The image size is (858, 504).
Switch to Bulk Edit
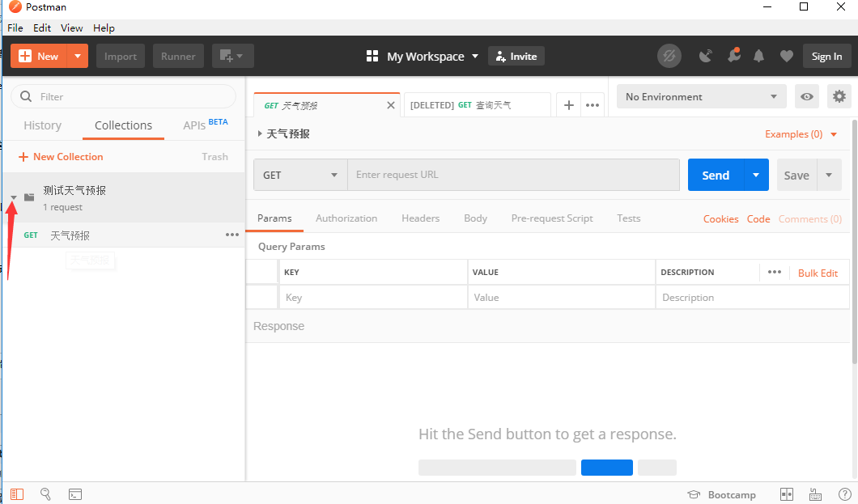pyautogui.click(x=818, y=273)
